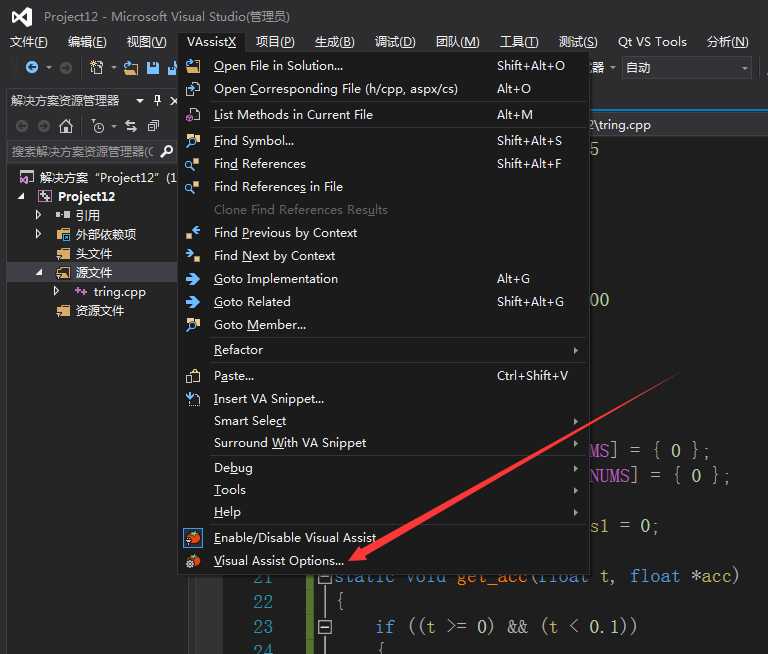Click the new project toolbar icon

click(x=96, y=68)
